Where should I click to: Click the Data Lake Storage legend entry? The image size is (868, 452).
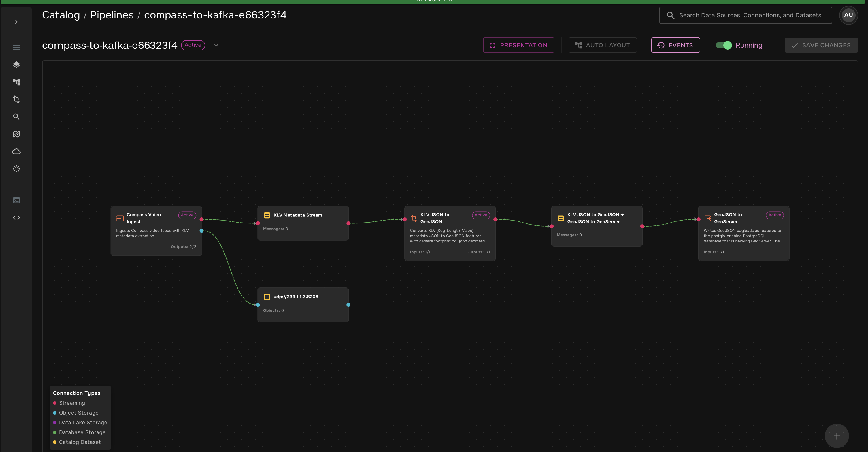point(80,423)
